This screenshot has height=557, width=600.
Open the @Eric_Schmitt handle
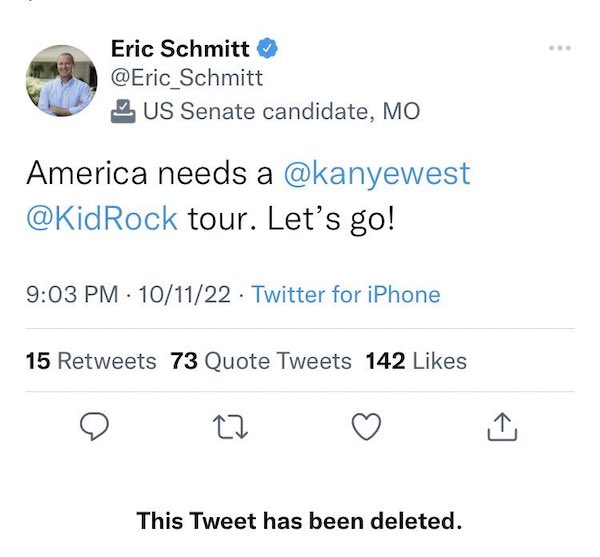pyautogui.click(x=186, y=77)
